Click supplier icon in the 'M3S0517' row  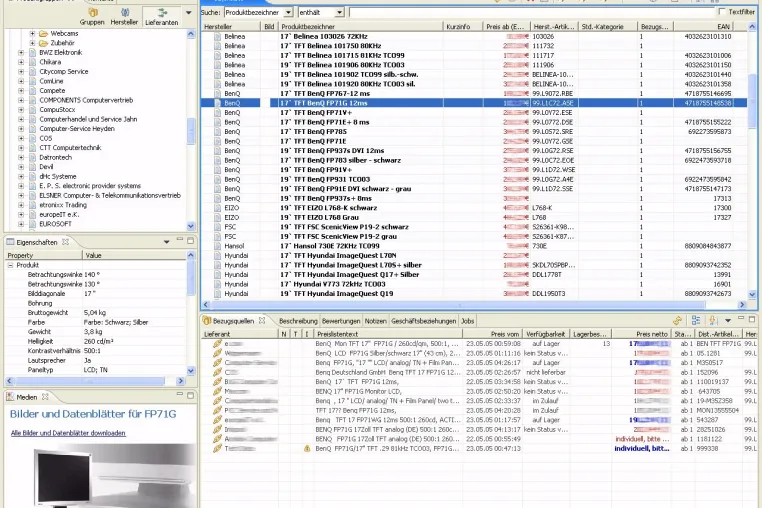pyautogui.click(x=217, y=363)
